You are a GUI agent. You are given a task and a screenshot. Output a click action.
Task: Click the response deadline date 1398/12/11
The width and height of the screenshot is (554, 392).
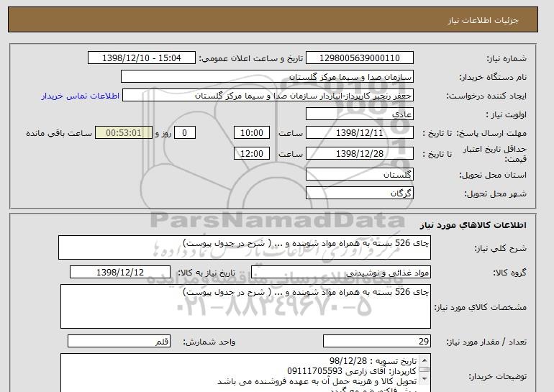point(359,133)
